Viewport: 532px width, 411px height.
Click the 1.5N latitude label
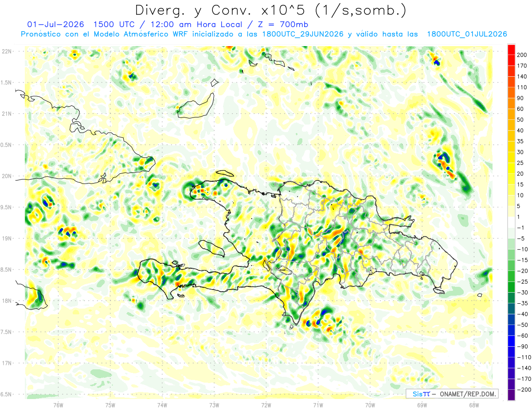[7, 82]
